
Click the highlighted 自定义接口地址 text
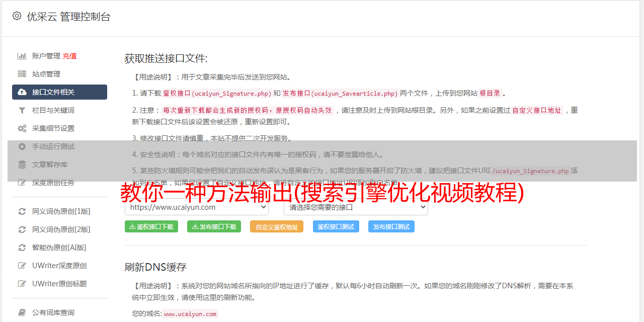tap(536, 110)
